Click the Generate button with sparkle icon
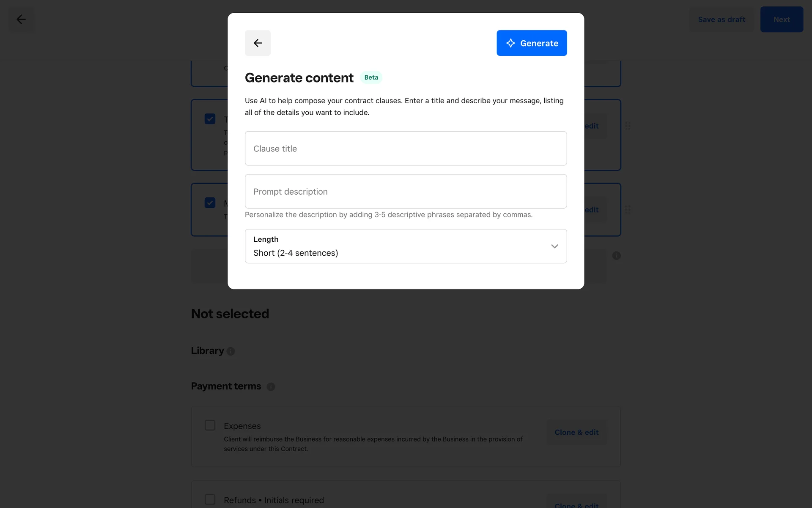Viewport: 812px width, 508px height. tap(532, 43)
